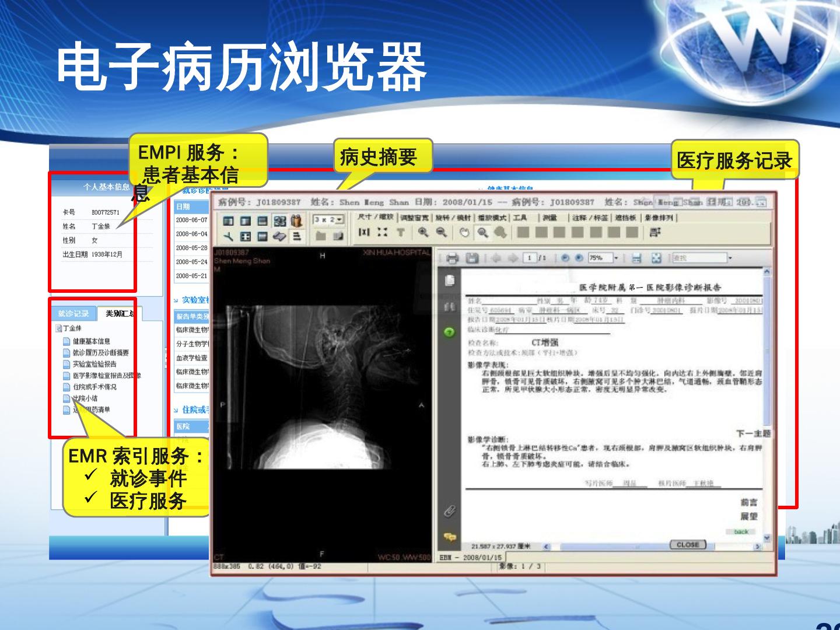Click the four-corners fit-to-window icon
840x630 pixels.
click(382, 232)
